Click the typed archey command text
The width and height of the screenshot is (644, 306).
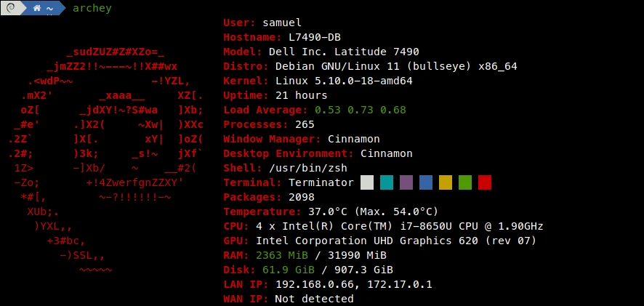[x=92, y=9]
